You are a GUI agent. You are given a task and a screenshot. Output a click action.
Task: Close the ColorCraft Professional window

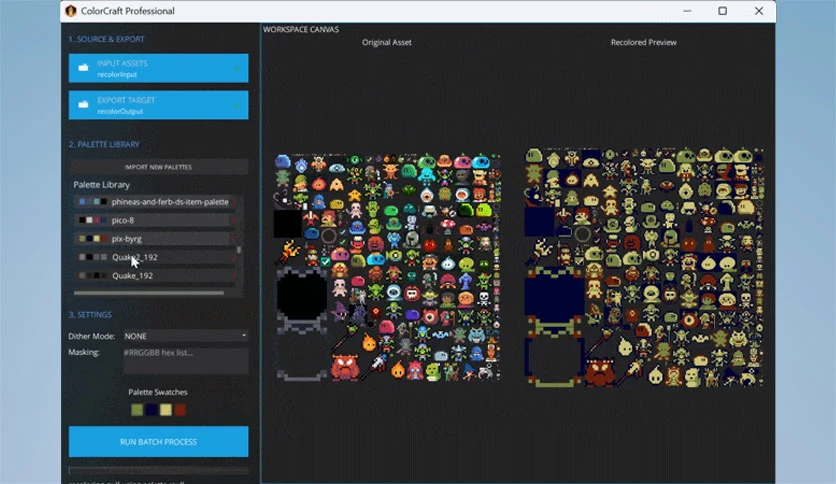[759, 11]
